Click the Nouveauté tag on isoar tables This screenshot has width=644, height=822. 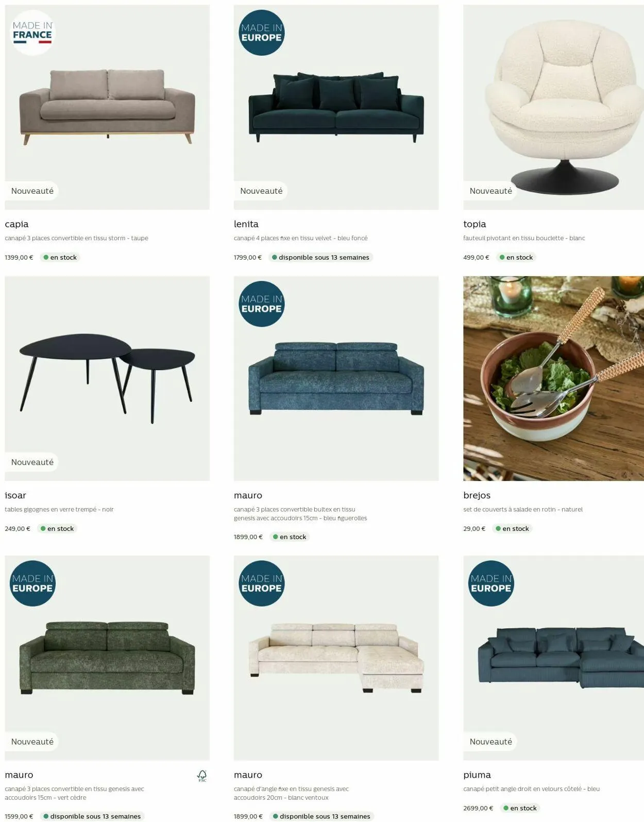click(32, 462)
